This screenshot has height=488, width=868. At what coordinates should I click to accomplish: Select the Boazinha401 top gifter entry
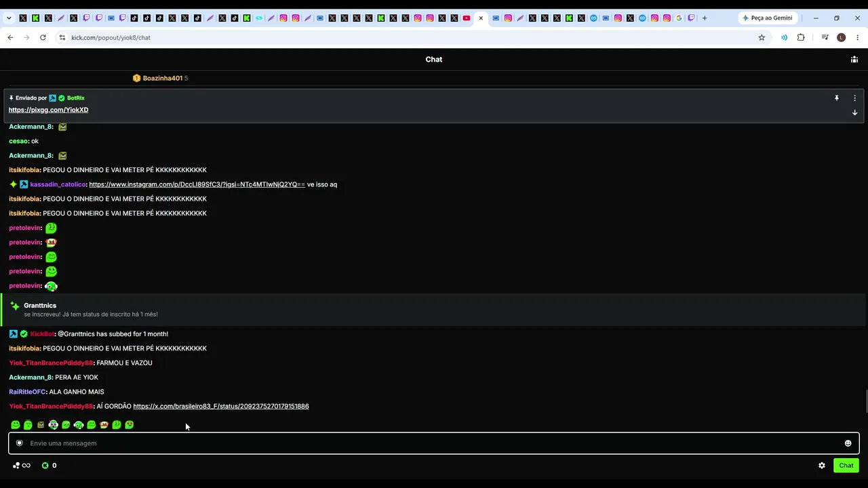tap(160, 78)
